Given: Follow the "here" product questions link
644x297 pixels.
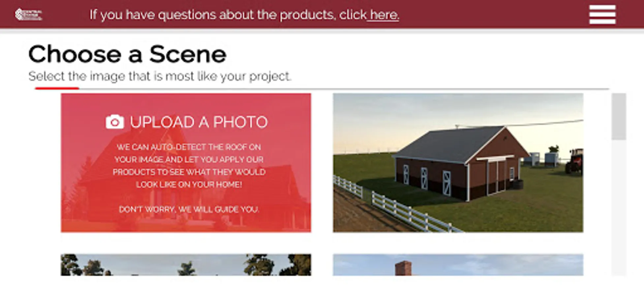Looking at the screenshot, I should pyautogui.click(x=384, y=15).
